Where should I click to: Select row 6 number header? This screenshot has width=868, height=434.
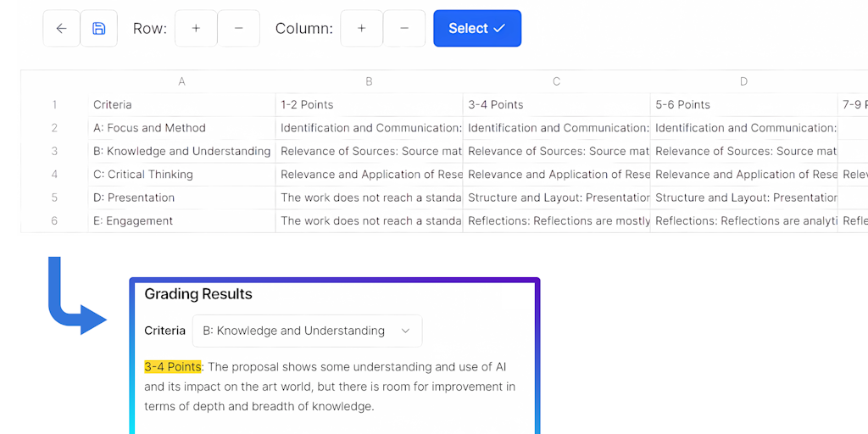pyautogui.click(x=54, y=221)
